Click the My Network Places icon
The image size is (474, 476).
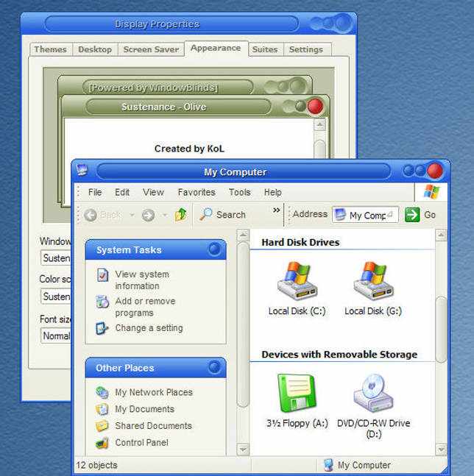tap(102, 392)
